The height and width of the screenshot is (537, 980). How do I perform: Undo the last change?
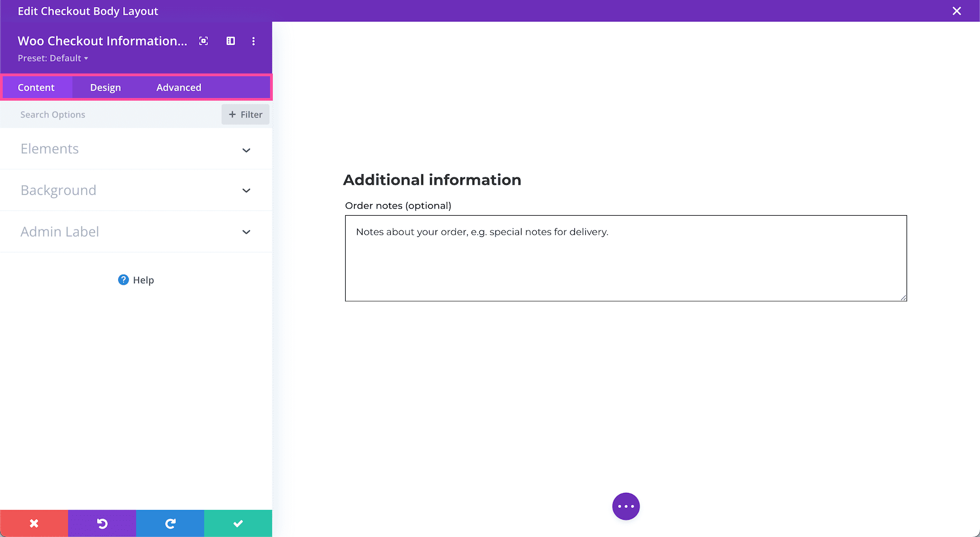tap(102, 523)
